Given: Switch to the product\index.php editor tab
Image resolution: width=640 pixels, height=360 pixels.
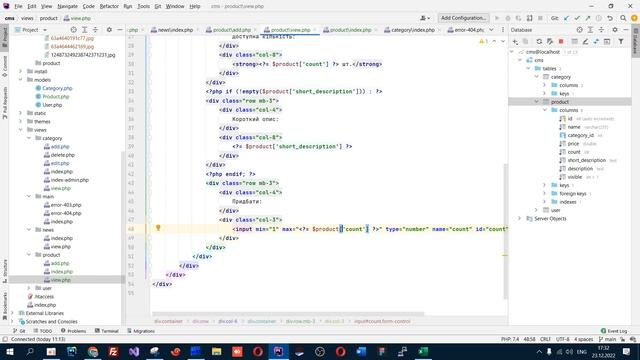Looking at the screenshot, I should click(350, 30).
